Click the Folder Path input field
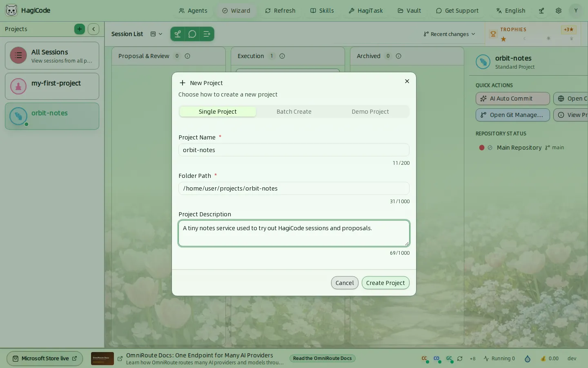Image resolution: width=588 pixels, height=368 pixels. coord(294,188)
